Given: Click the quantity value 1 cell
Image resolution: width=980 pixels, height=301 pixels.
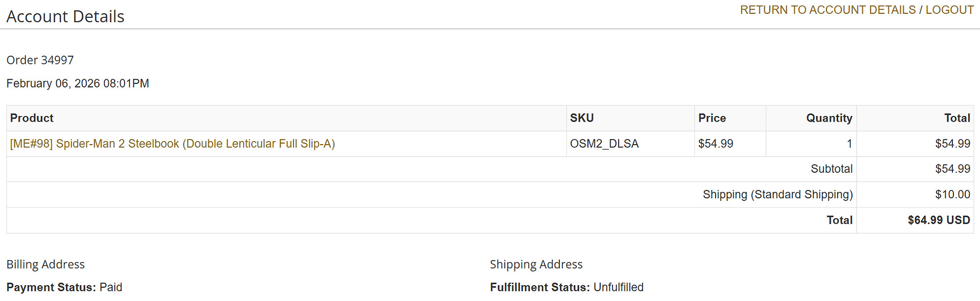Looking at the screenshot, I should [x=849, y=144].
